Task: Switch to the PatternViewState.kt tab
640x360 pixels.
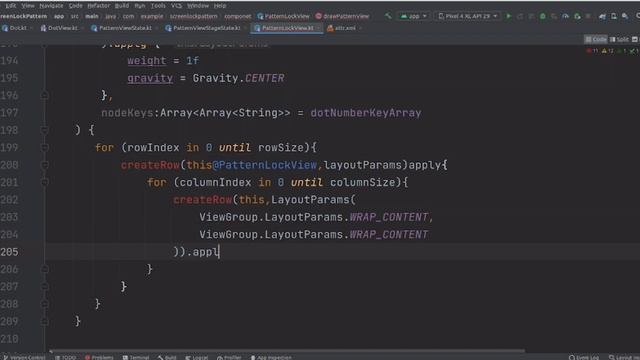Action: (125, 28)
